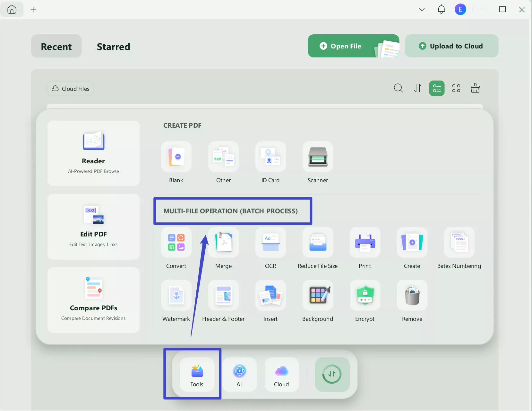Open the Merge PDFs tool
The height and width of the screenshot is (411, 532).
click(x=223, y=242)
